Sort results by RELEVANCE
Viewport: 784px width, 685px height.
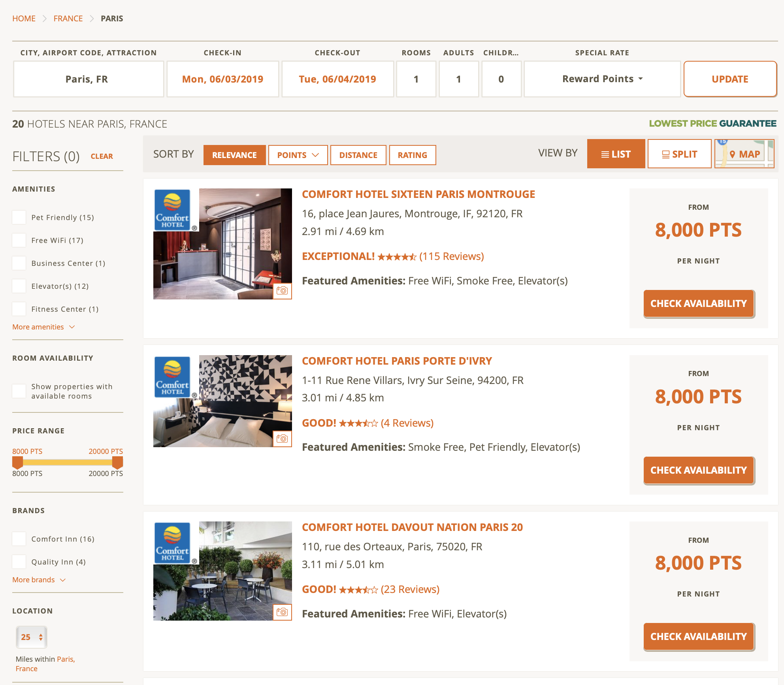(234, 155)
